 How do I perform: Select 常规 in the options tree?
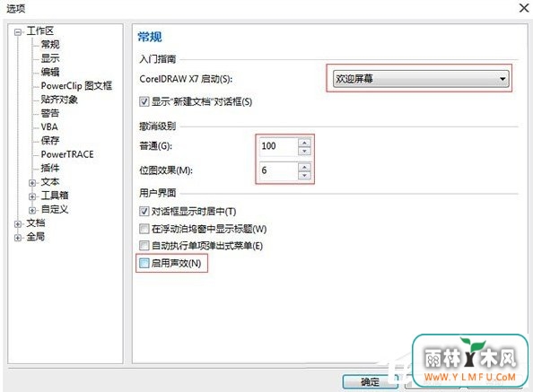pos(50,45)
